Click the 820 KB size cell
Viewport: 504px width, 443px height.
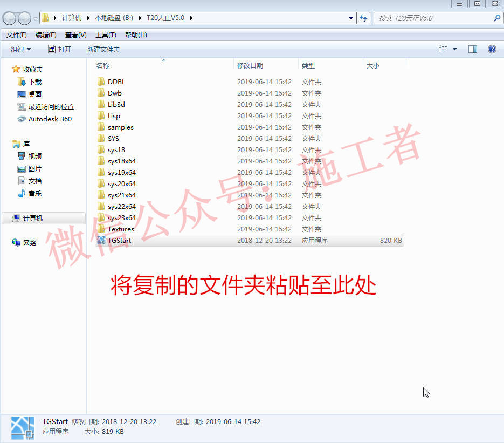391,240
